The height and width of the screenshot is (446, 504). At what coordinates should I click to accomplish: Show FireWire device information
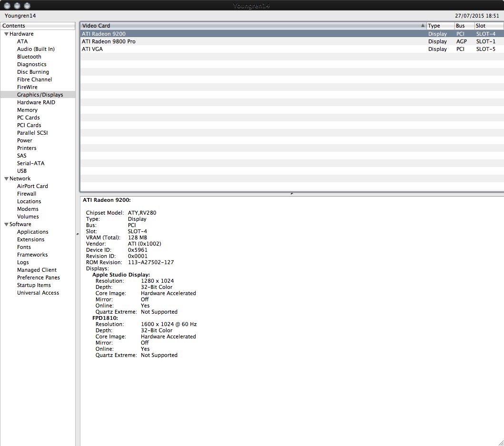(27, 87)
